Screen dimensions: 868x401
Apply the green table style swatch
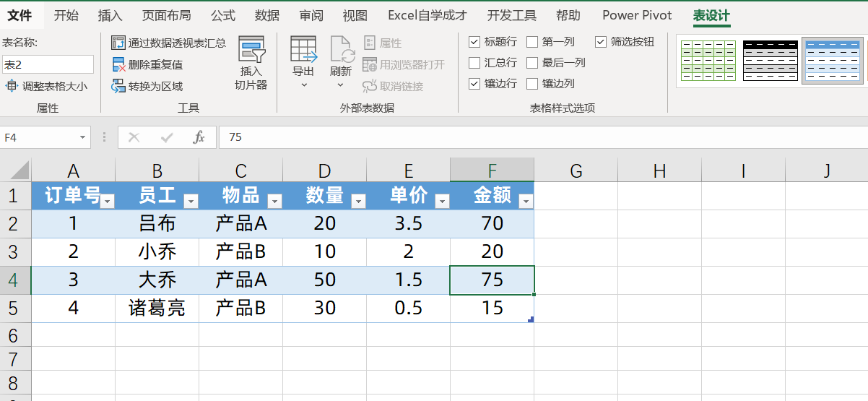pos(708,61)
